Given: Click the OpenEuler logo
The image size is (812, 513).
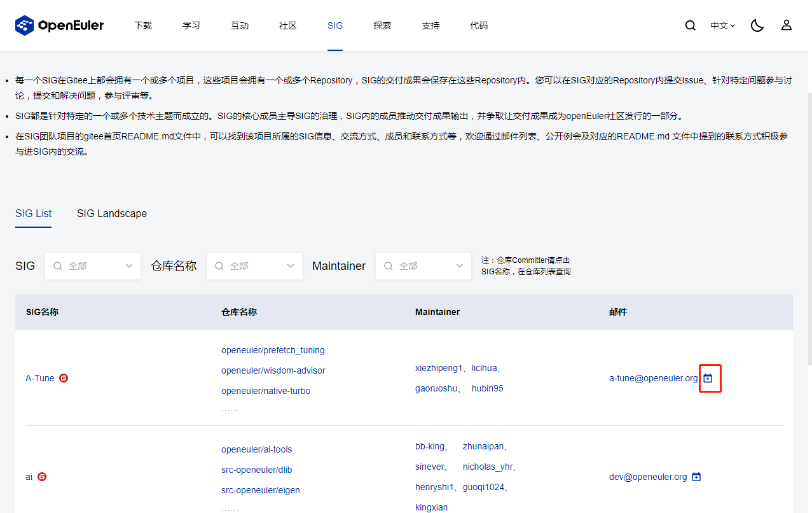Looking at the screenshot, I should coord(60,25).
